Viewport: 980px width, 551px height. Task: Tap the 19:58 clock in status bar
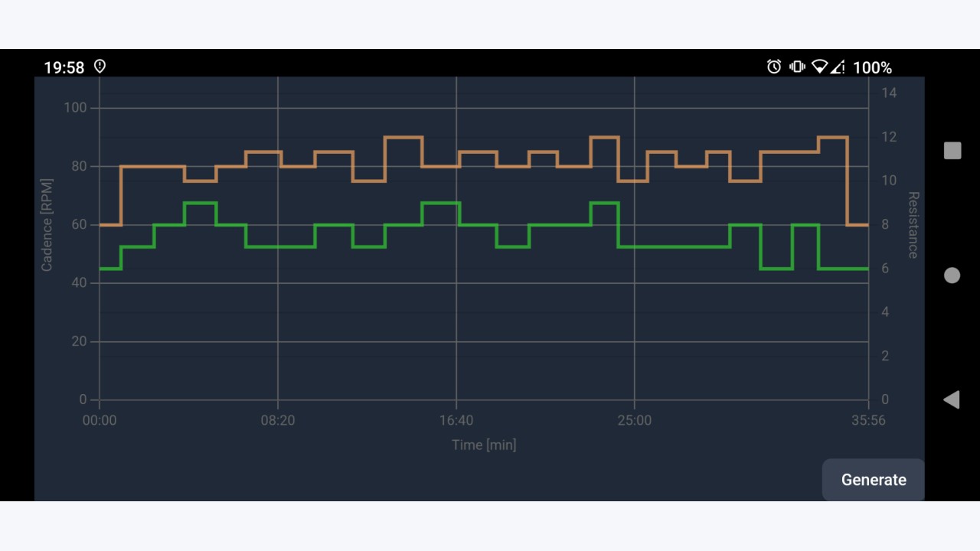[64, 67]
